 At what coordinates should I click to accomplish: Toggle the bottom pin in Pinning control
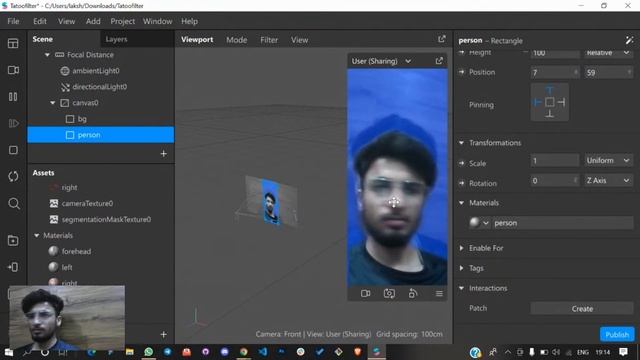coord(549,114)
